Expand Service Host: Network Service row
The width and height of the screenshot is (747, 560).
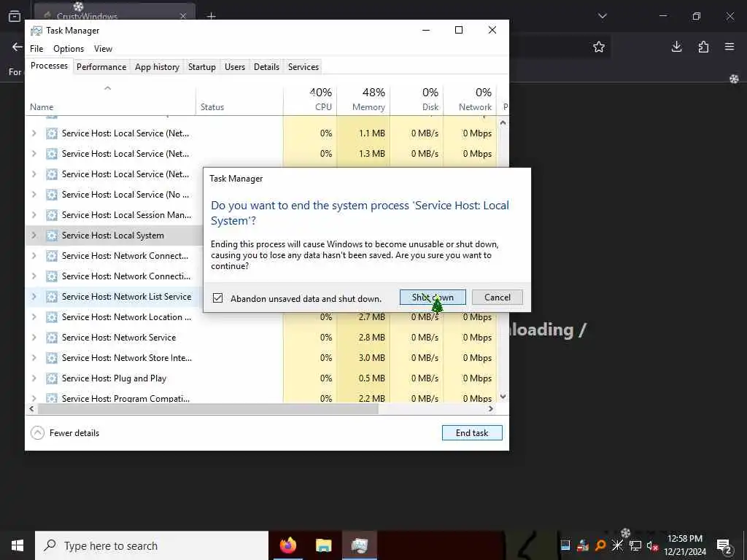pyautogui.click(x=34, y=338)
